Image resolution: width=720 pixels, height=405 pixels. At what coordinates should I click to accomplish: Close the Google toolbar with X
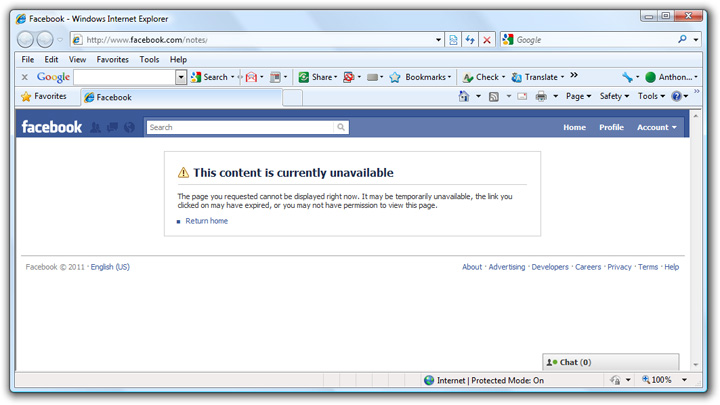click(25, 77)
